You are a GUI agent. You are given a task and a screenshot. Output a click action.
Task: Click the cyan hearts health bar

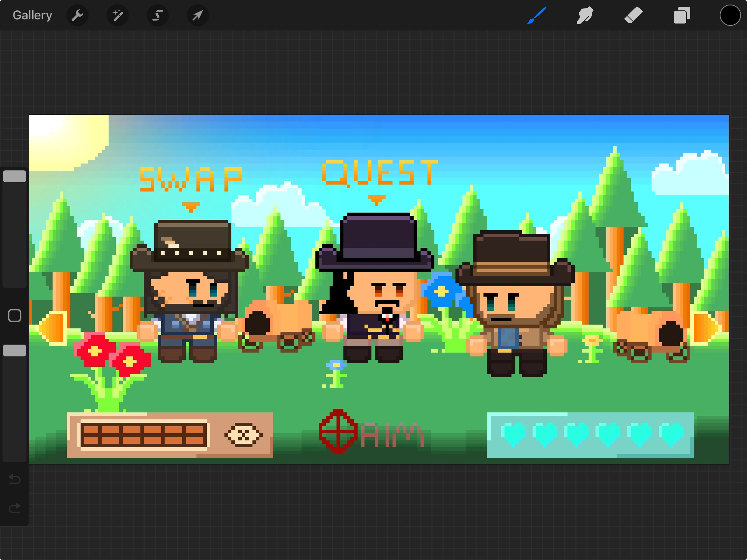coord(590,435)
